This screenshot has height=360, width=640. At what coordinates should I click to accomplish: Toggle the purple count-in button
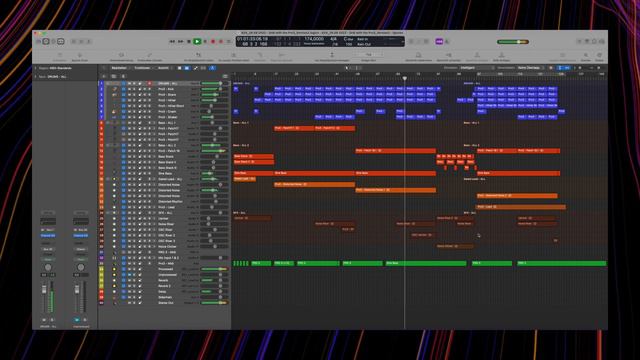[439, 42]
